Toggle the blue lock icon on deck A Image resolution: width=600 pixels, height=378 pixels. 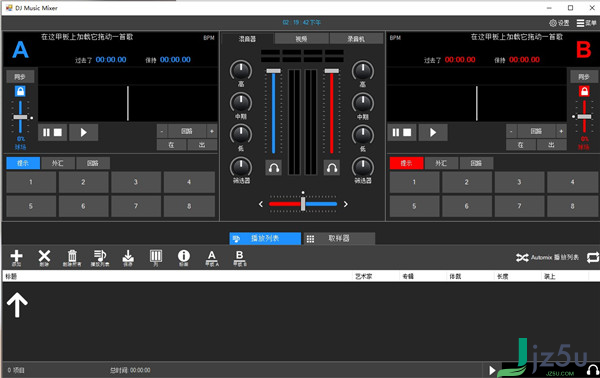(20, 91)
